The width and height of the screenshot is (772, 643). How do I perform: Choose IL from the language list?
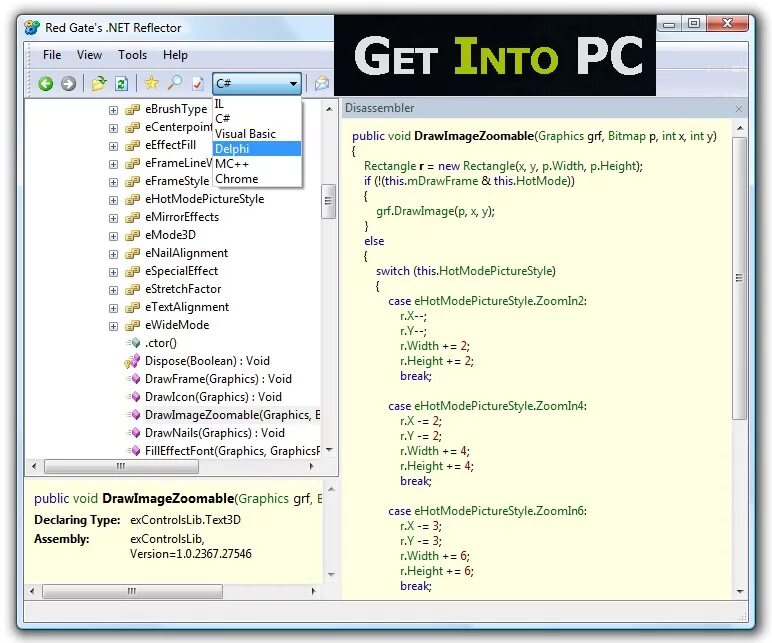(x=257, y=104)
